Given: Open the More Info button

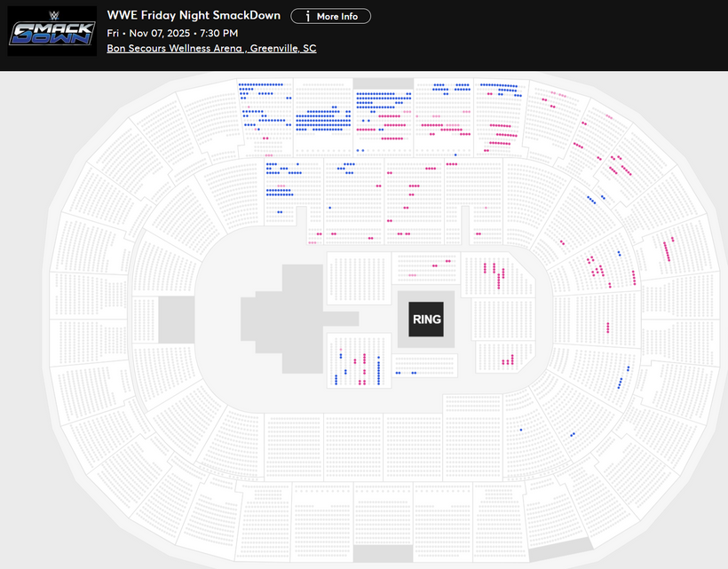Looking at the screenshot, I should 330,16.
